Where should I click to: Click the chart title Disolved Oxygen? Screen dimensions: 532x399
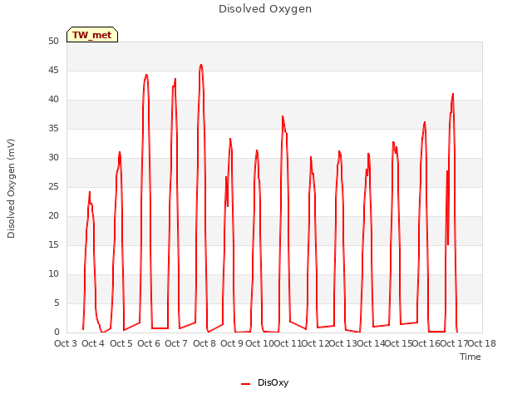pos(265,9)
